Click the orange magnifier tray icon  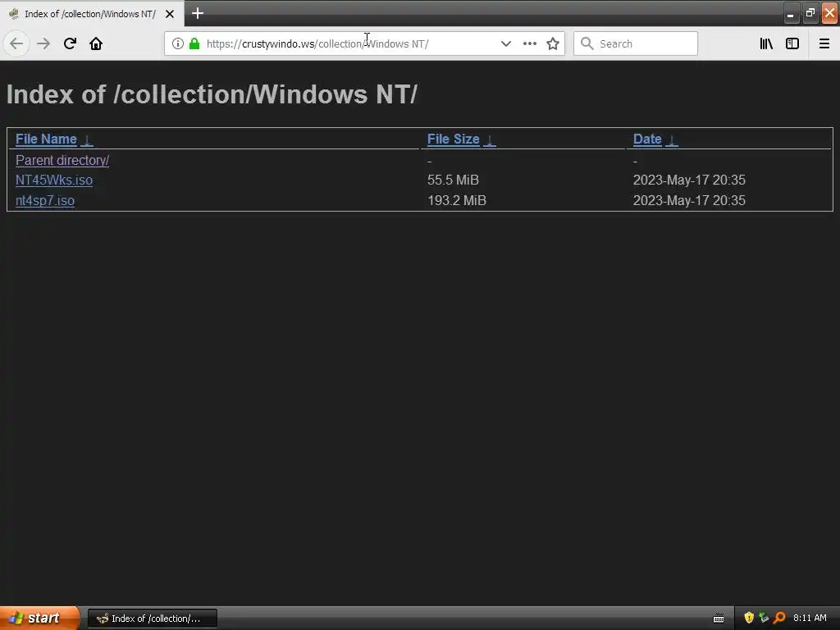point(779,618)
